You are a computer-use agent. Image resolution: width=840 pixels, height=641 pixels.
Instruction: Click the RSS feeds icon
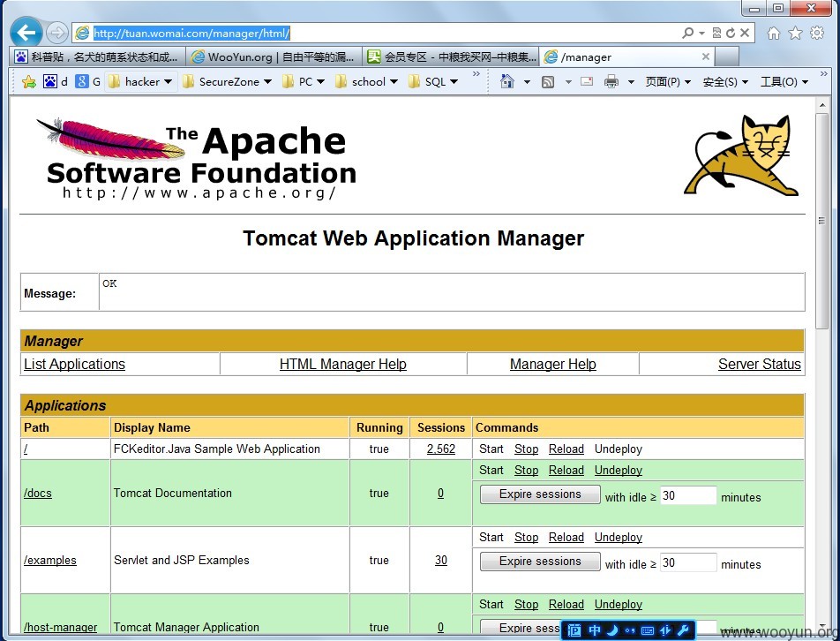click(x=547, y=82)
